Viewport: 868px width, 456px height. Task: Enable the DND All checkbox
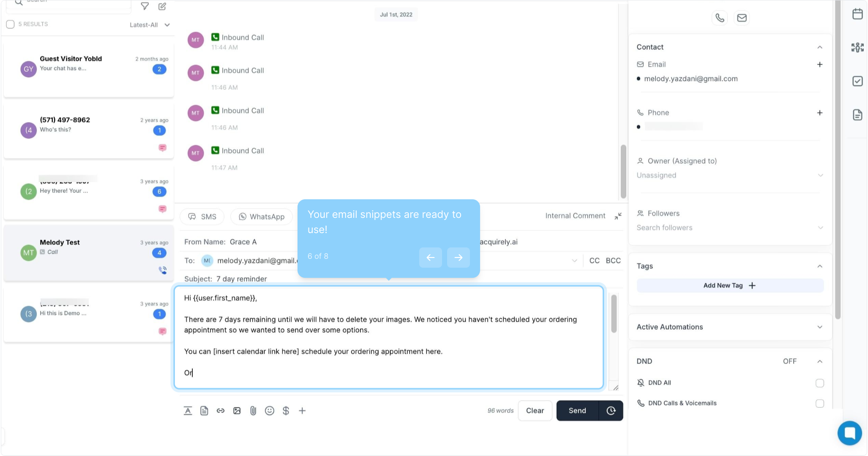pos(819,383)
